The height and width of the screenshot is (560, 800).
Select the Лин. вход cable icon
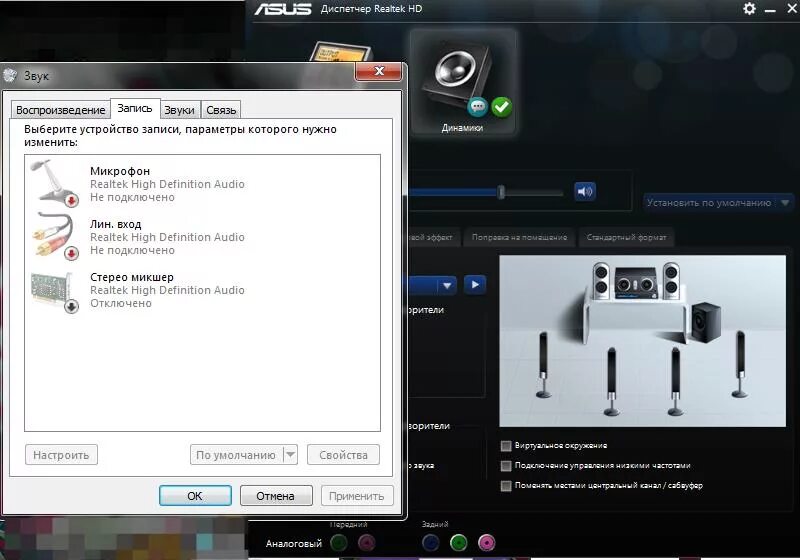54,236
